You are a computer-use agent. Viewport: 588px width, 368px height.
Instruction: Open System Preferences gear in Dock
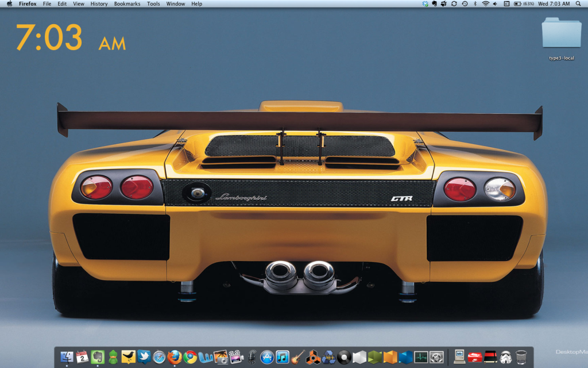(436, 357)
